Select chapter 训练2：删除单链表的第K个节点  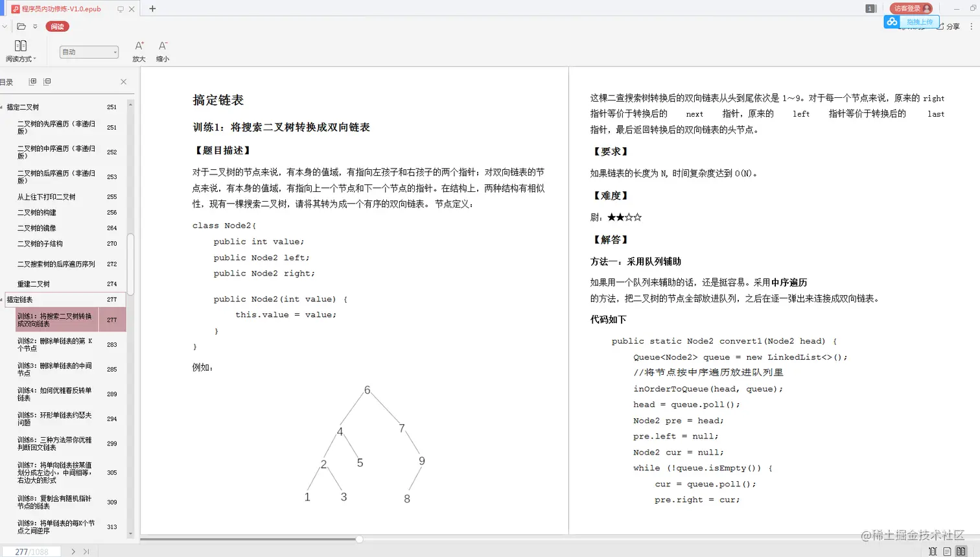pyautogui.click(x=55, y=344)
